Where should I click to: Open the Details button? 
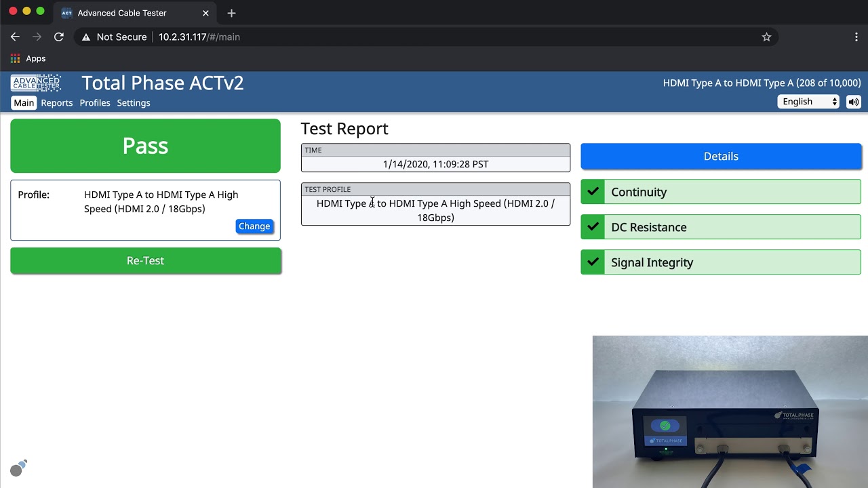[x=721, y=157]
